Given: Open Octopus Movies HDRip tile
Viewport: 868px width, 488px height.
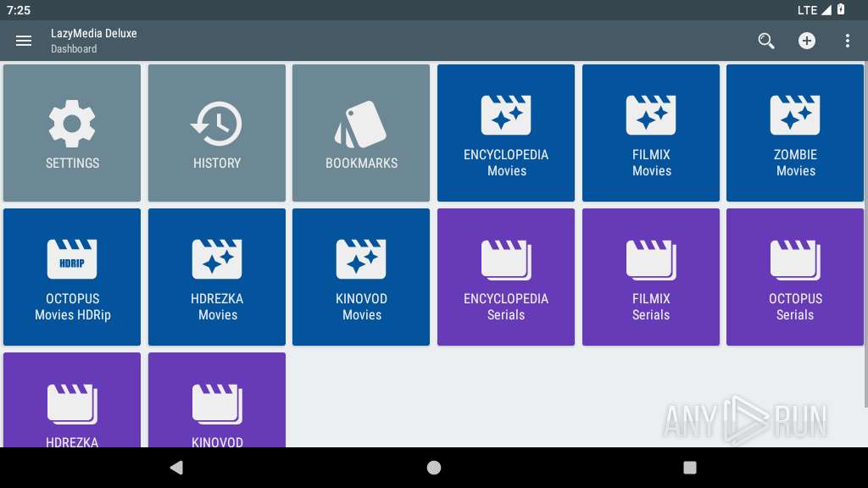Looking at the screenshot, I should [72, 277].
